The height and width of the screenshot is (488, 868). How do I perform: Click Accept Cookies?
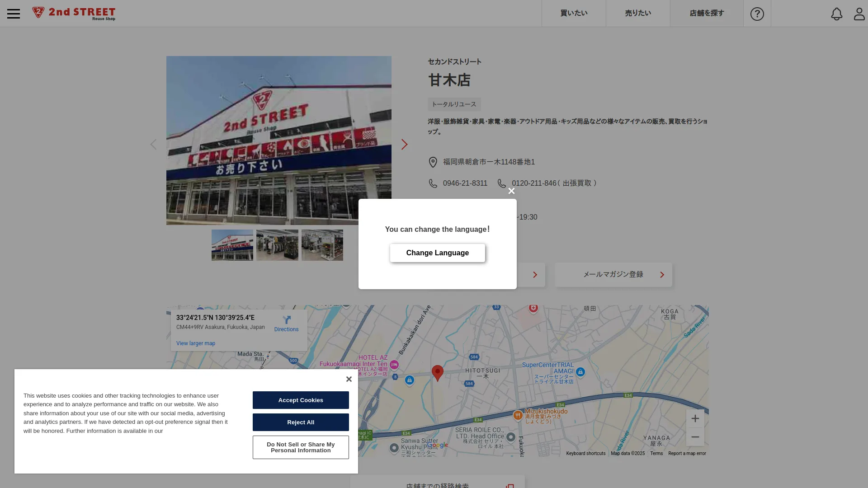coord(301,400)
